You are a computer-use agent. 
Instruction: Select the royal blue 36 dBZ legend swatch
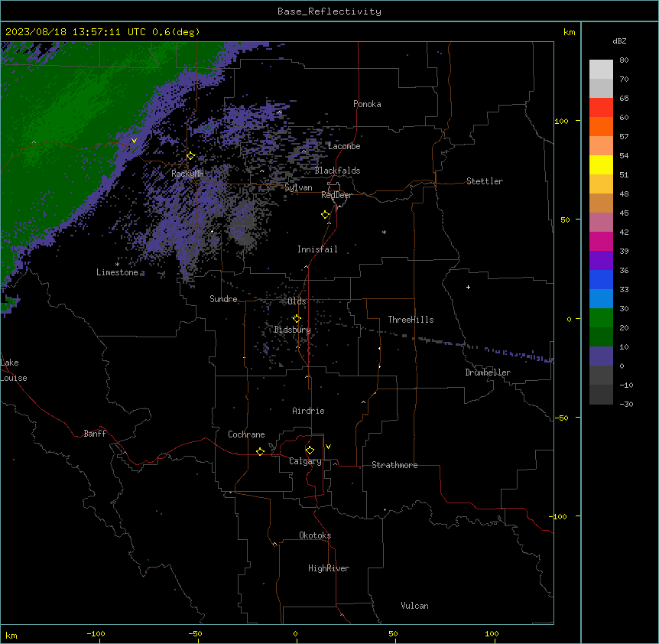coord(601,279)
